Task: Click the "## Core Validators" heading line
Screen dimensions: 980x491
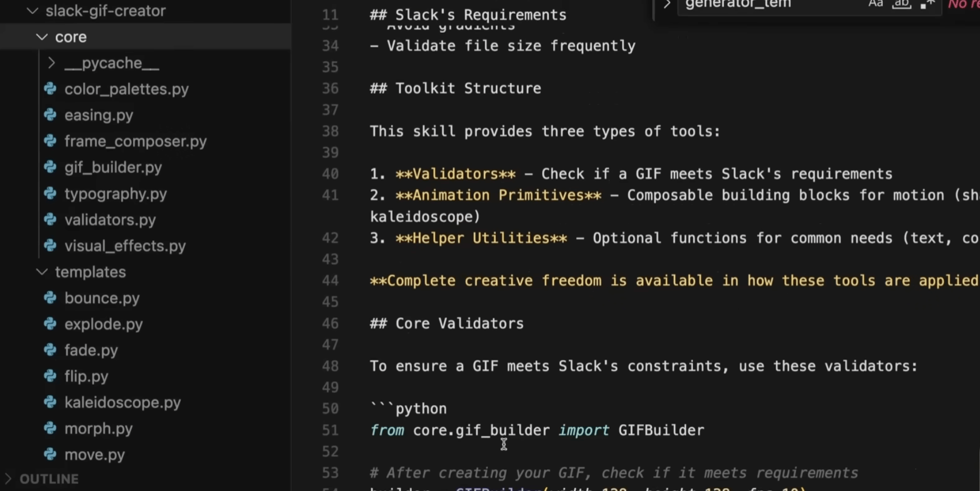Action: tap(447, 323)
